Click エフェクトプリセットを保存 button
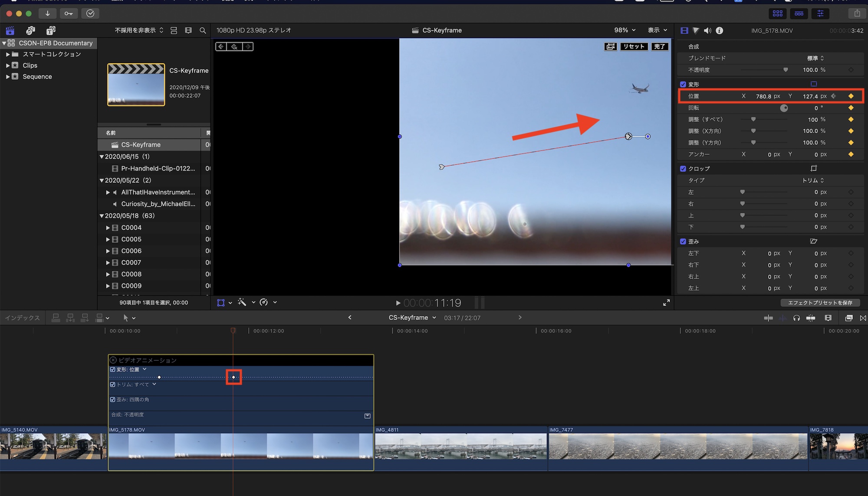This screenshot has width=868, height=496. point(820,303)
